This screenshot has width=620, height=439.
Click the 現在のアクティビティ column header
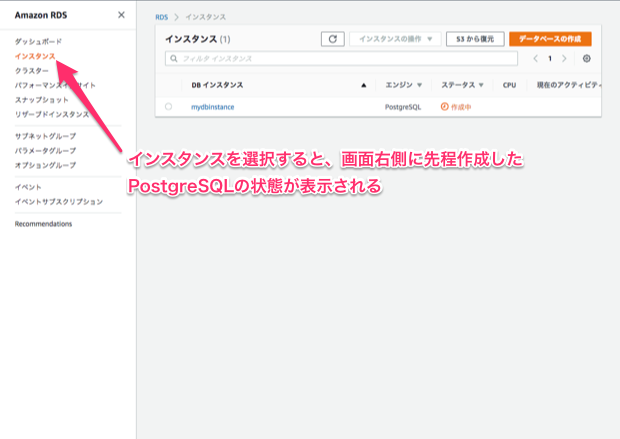click(x=569, y=85)
